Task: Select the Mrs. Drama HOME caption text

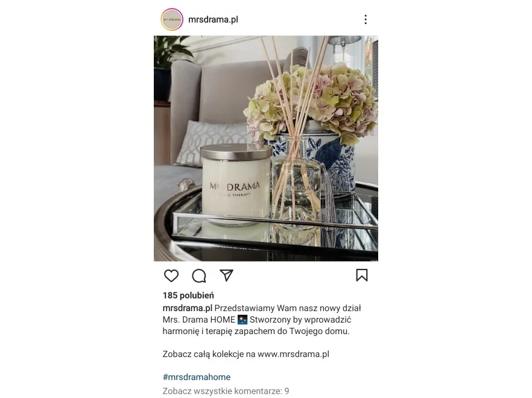Action: click(199, 320)
